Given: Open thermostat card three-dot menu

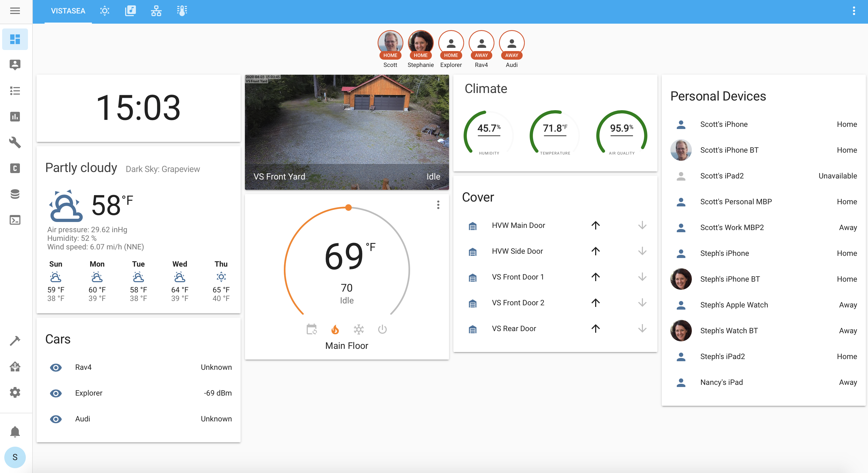Looking at the screenshot, I should [438, 205].
